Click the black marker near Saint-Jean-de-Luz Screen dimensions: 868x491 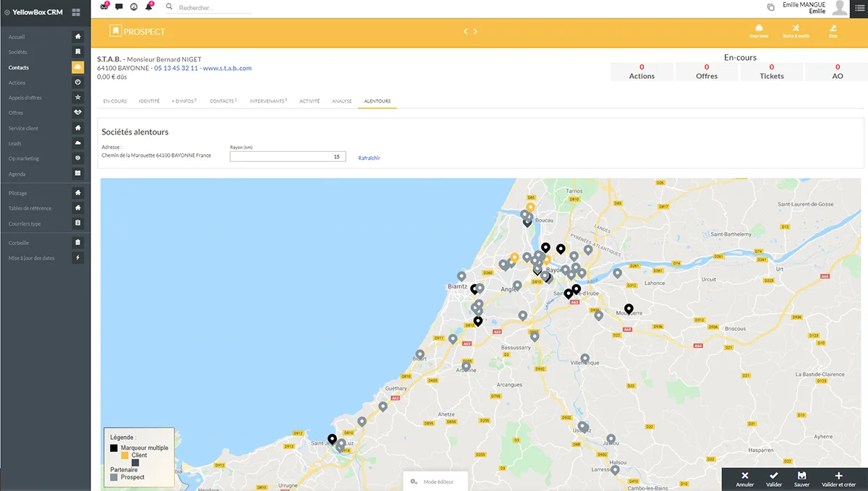tap(332, 439)
